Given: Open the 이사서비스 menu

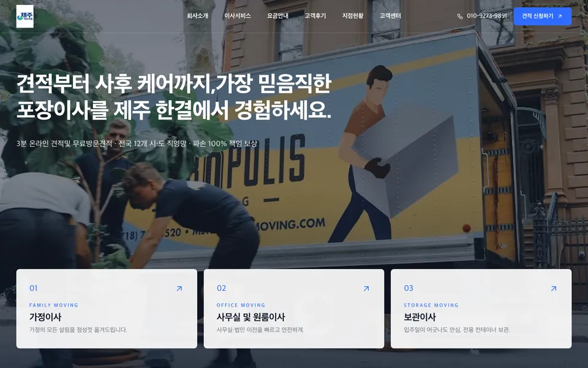Looking at the screenshot, I should click(x=238, y=16).
